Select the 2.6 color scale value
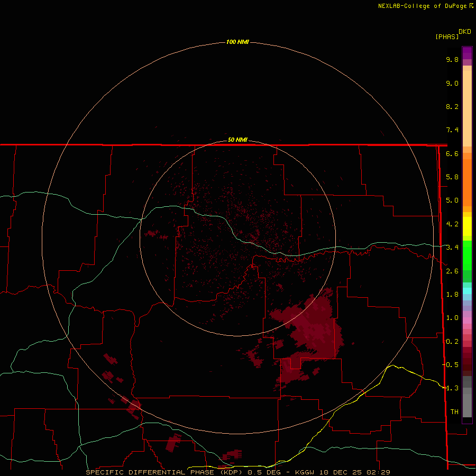This screenshot has height=476, width=476. [452, 271]
